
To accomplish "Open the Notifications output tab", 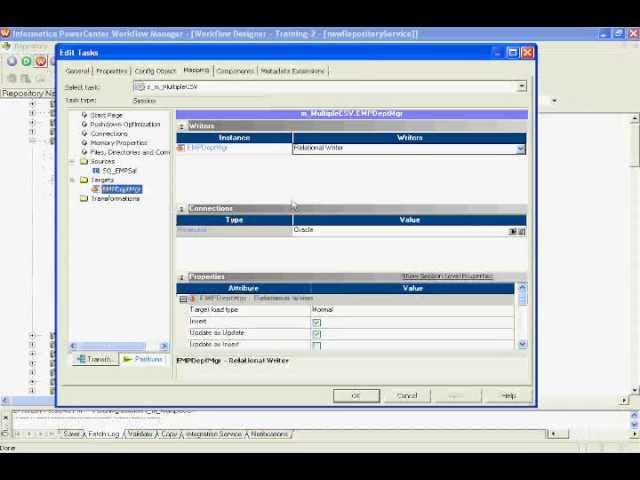I will 269,434.
